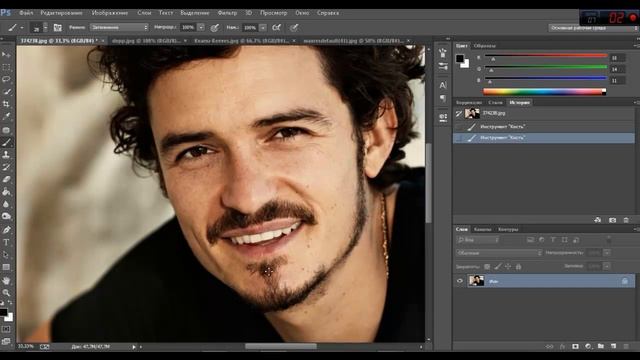Create new group folder icon
Image resolution: width=640 pixels, height=360 pixels.
pyautogui.click(x=600, y=347)
